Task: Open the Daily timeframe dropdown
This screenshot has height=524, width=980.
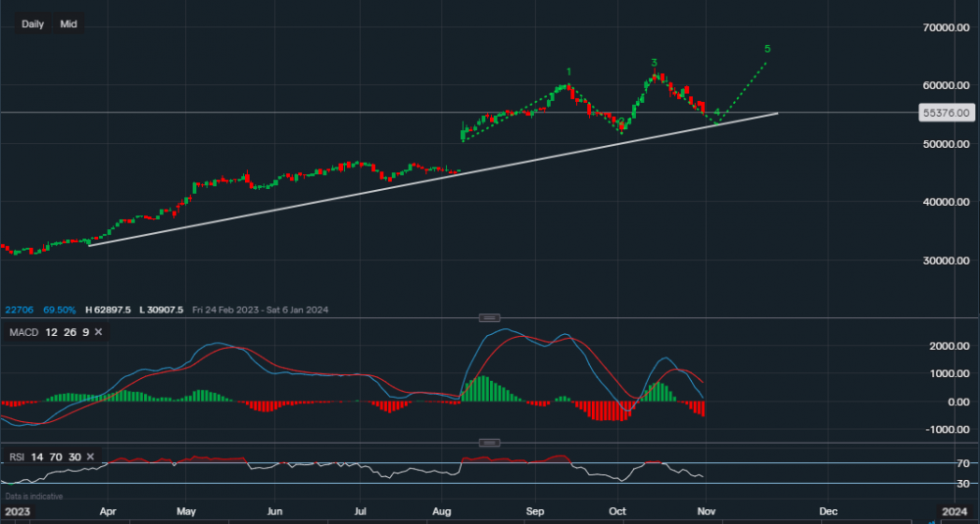Action: pos(33,24)
